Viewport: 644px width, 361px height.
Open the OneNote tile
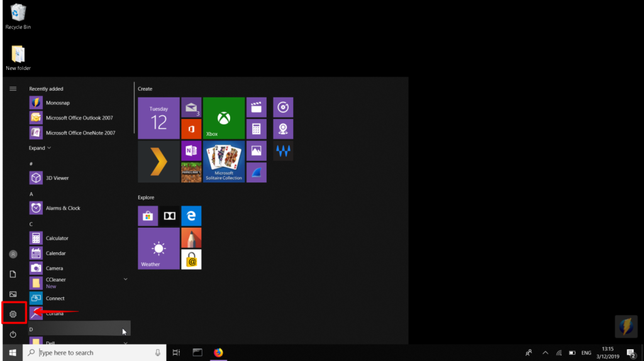pyautogui.click(x=191, y=151)
